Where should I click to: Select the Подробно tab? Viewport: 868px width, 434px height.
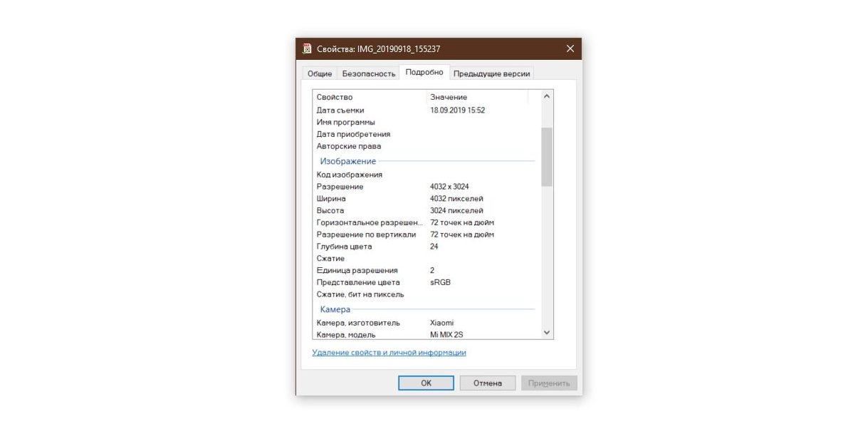point(424,72)
